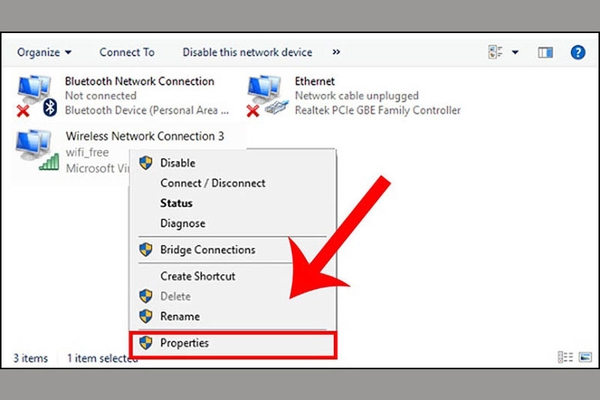The height and width of the screenshot is (400, 600).
Task: Click the Connect To toolbar button
Action: (x=127, y=52)
